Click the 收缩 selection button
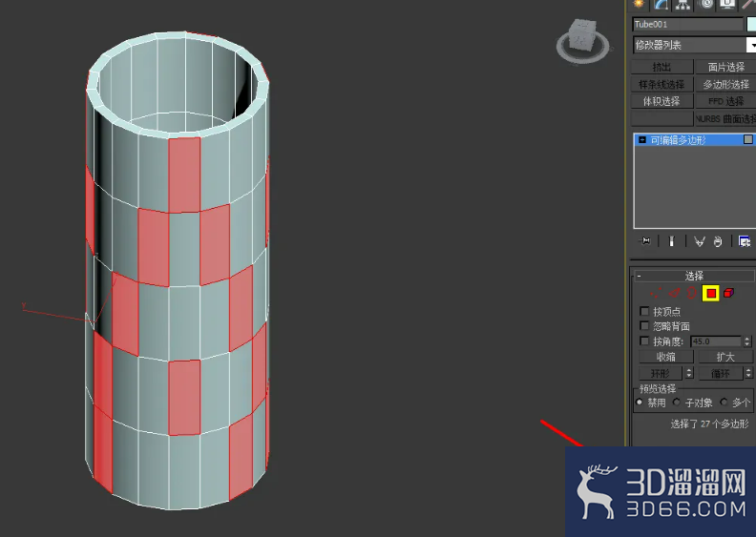The image size is (756, 537). click(666, 357)
